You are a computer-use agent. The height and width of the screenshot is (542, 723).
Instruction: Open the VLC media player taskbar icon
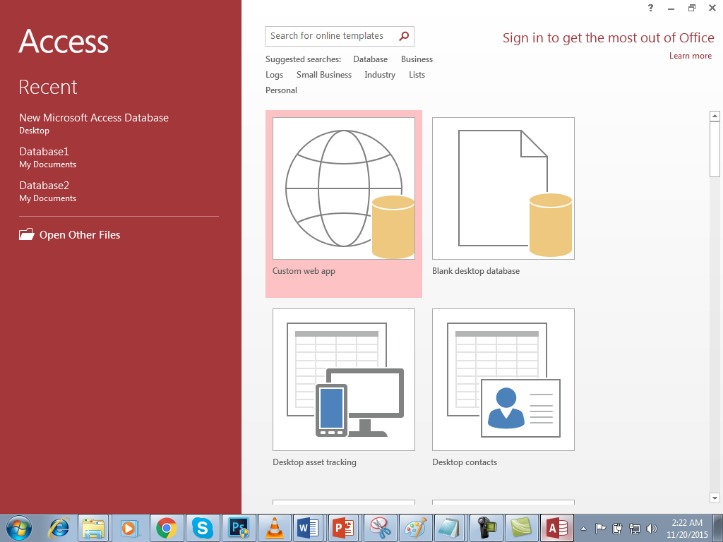point(274,528)
